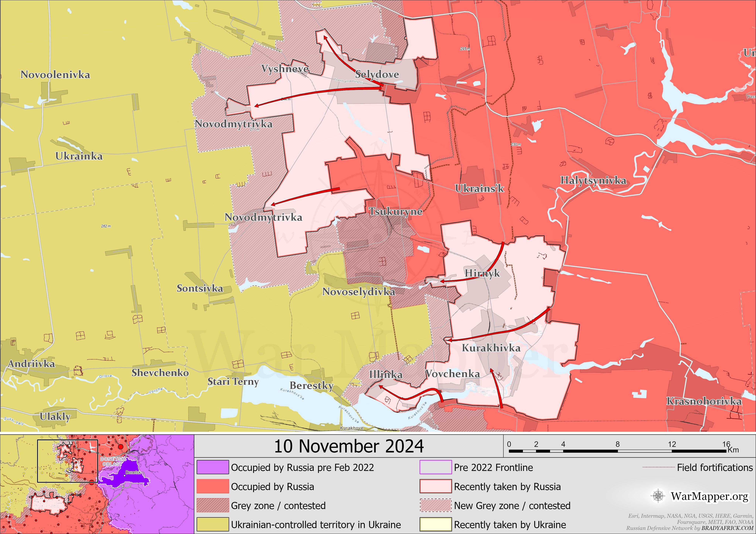
Task: Click the Selydove town label
Action: click(x=377, y=74)
